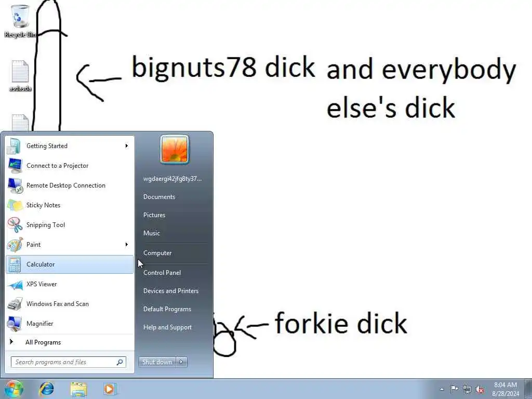532x399 pixels.
Task: Show hidden tray icons arrow
Action: (442, 390)
